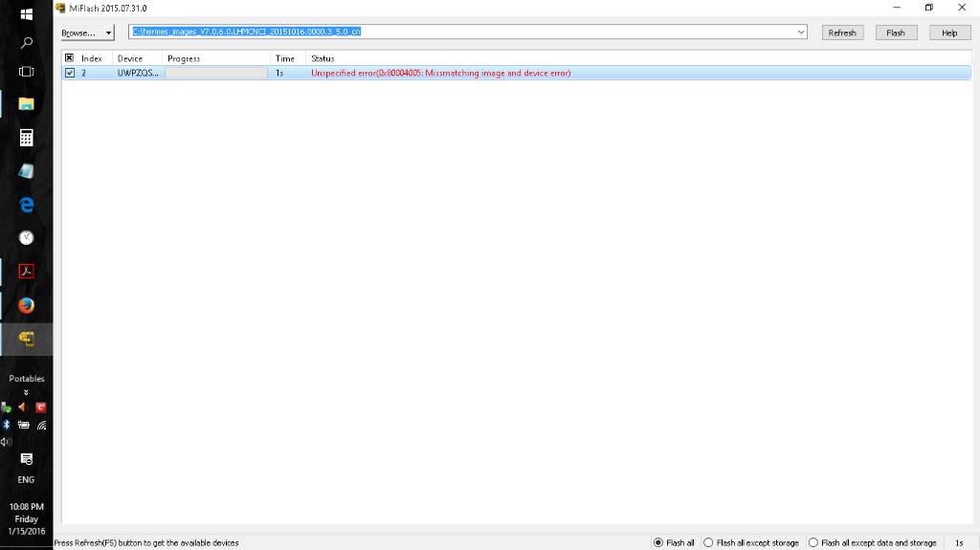Click the progress bar of device 2

(216, 73)
